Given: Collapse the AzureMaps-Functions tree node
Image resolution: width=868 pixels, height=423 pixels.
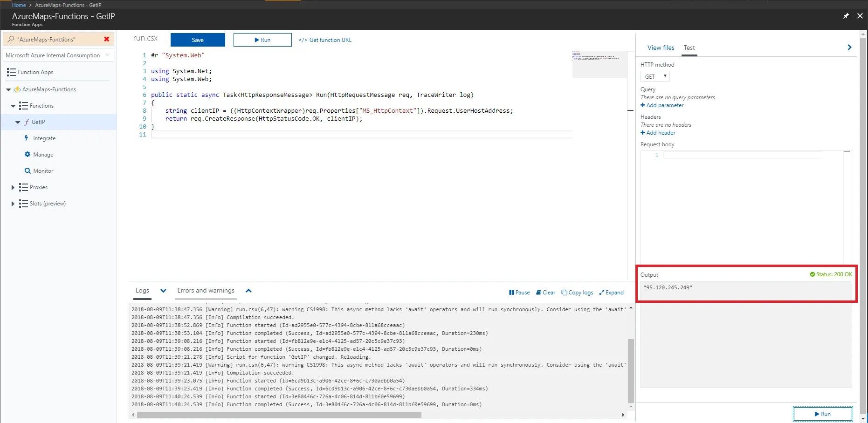Looking at the screenshot, I should [x=8, y=89].
